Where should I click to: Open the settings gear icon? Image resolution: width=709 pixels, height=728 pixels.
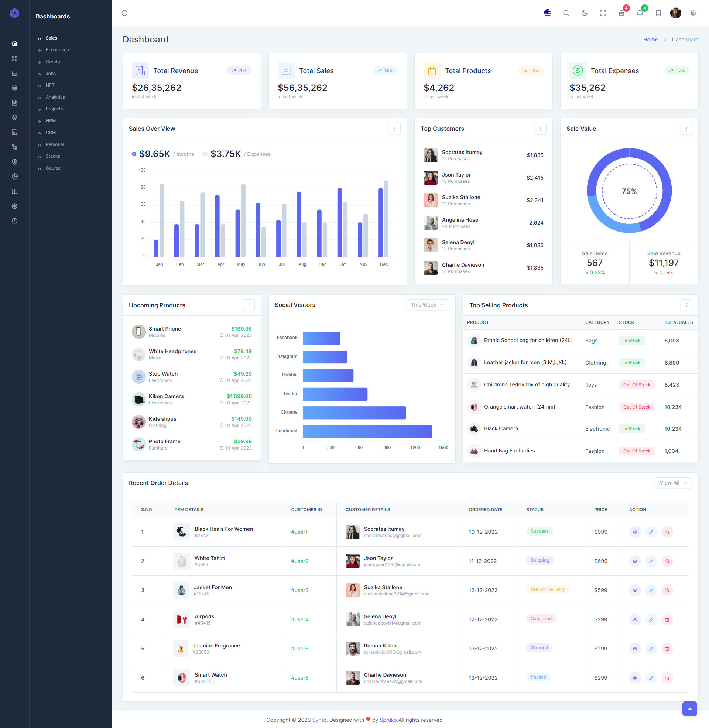pos(693,13)
